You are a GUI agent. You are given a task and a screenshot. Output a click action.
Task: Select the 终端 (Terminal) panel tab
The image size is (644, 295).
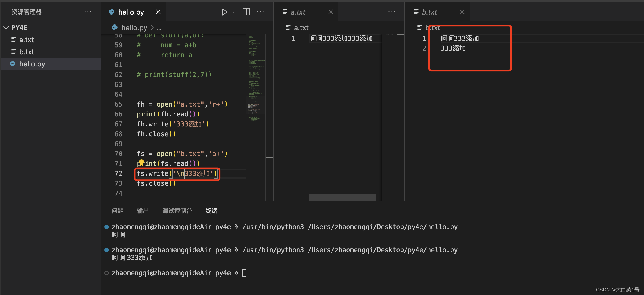pos(212,211)
